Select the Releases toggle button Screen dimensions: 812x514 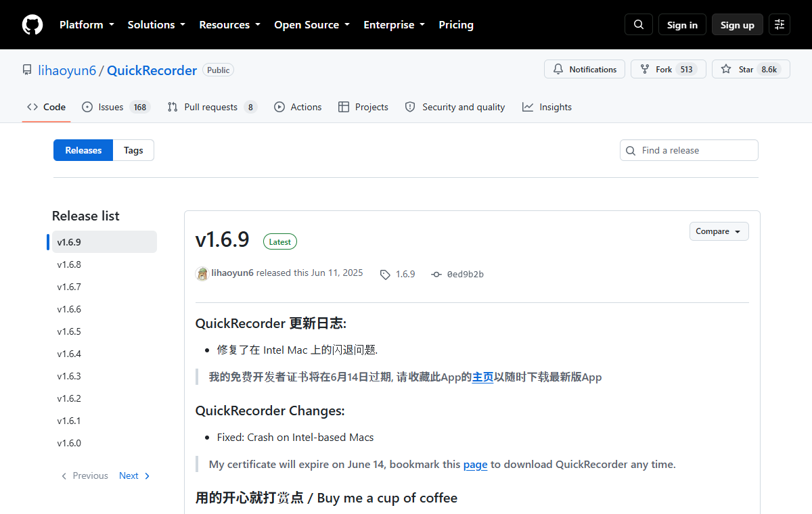(83, 150)
